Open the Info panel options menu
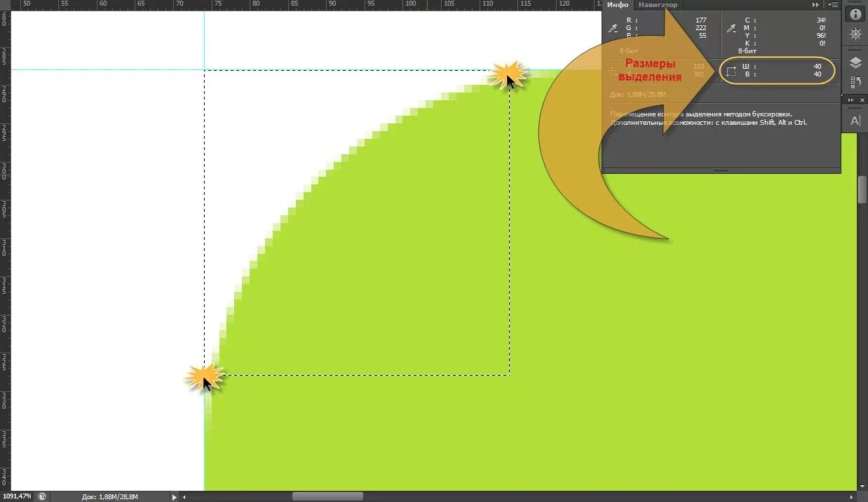This screenshot has height=502, width=868. tap(832, 5)
